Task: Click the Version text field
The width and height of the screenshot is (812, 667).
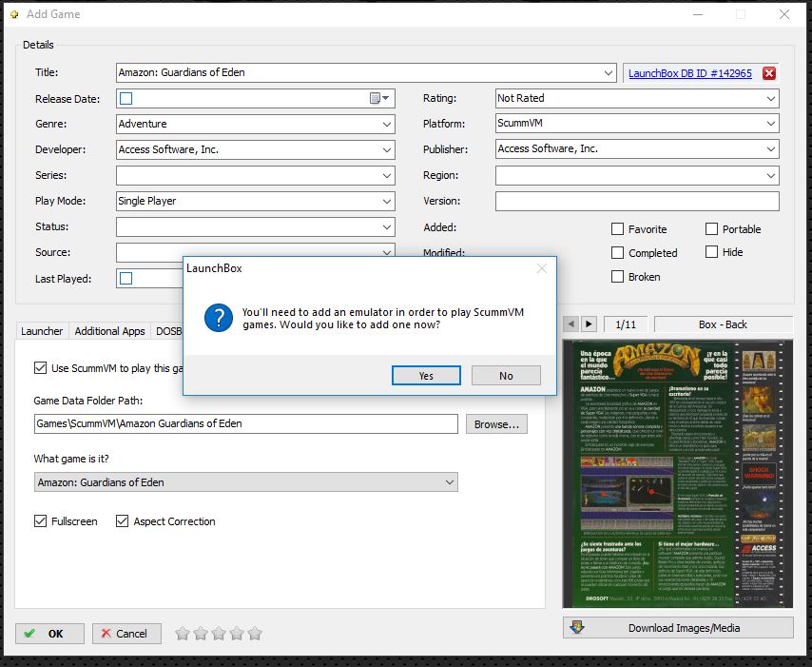Action: 637,201
